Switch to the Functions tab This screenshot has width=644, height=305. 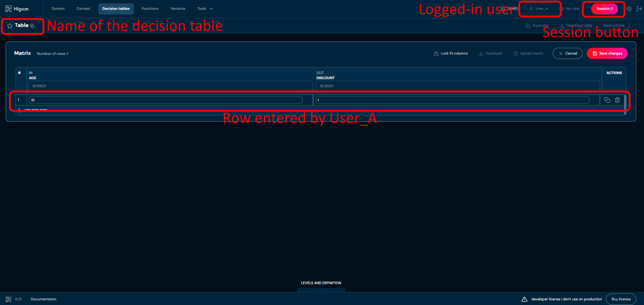(x=150, y=9)
